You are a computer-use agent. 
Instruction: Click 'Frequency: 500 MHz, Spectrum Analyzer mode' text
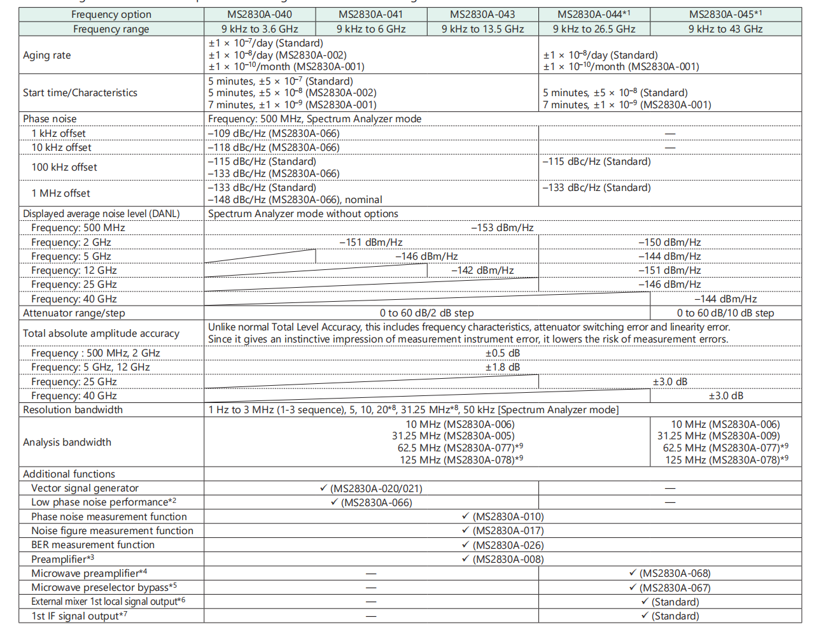click(314, 119)
